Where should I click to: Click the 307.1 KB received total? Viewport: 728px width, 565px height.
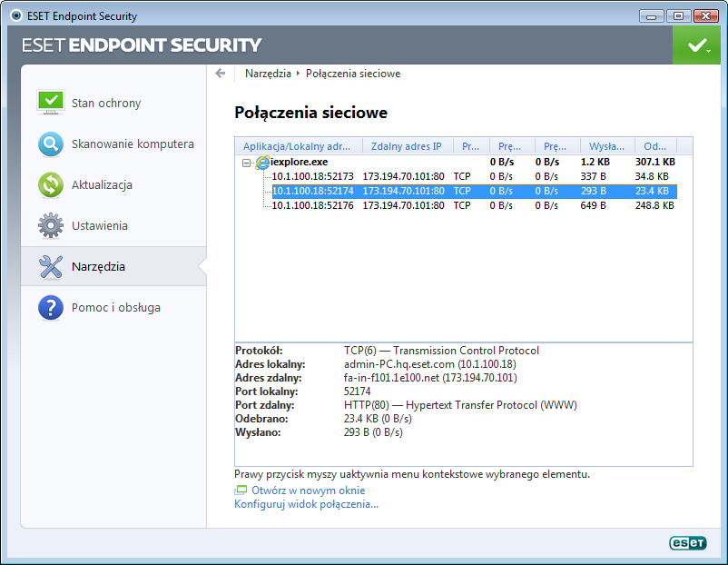click(655, 163)
